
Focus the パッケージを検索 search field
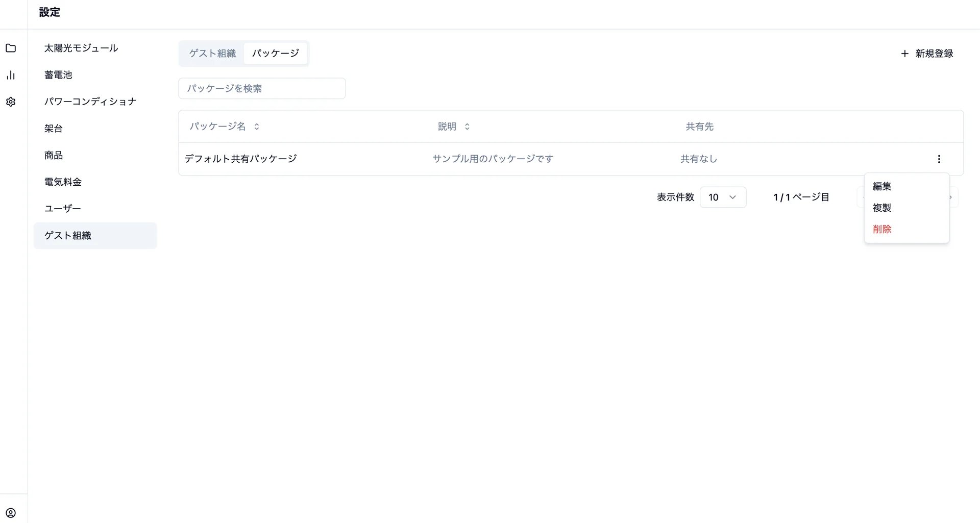pyautogui.click(x=262, y=88)
